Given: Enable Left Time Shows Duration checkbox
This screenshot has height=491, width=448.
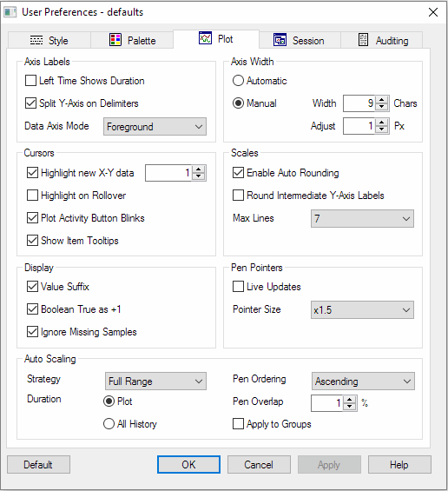Looking at the screenshot, I should [30, 81].
